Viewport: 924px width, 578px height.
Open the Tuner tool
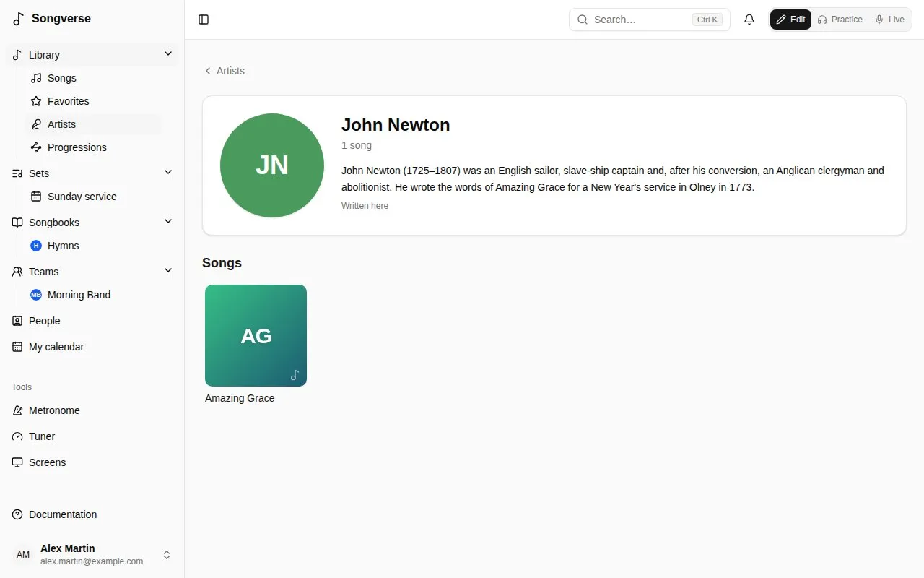pyautogui.click(x=92, y=436)
